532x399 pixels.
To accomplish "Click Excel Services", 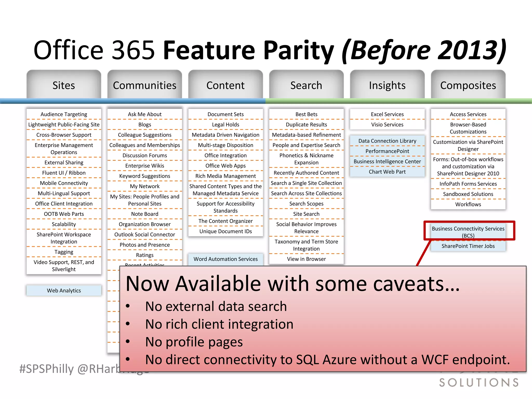I will click(x=387, y=114).
